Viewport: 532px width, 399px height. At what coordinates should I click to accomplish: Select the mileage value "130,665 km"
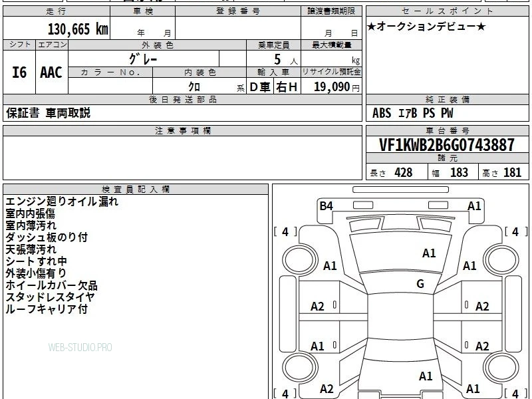(78, 29)
